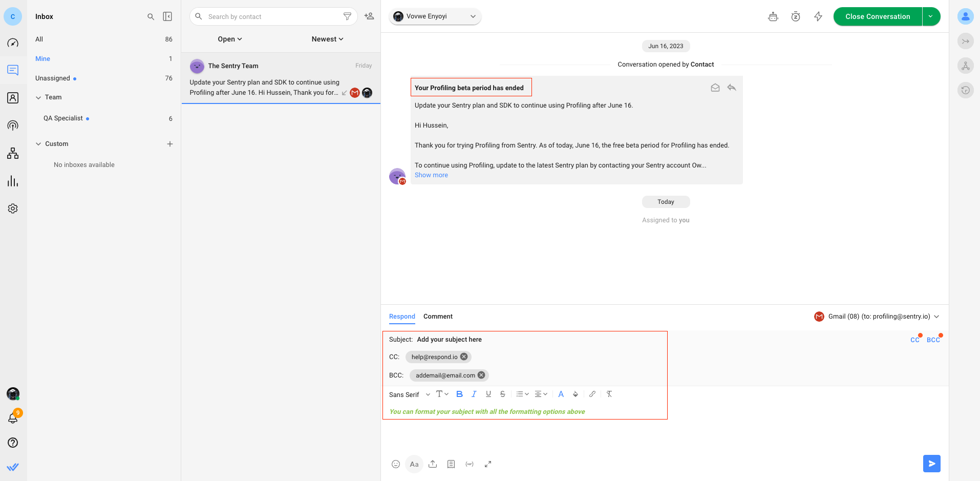The height and width of the screenshot is (481, 980).
Task: Click the Show more link
Action: [431, 175]
